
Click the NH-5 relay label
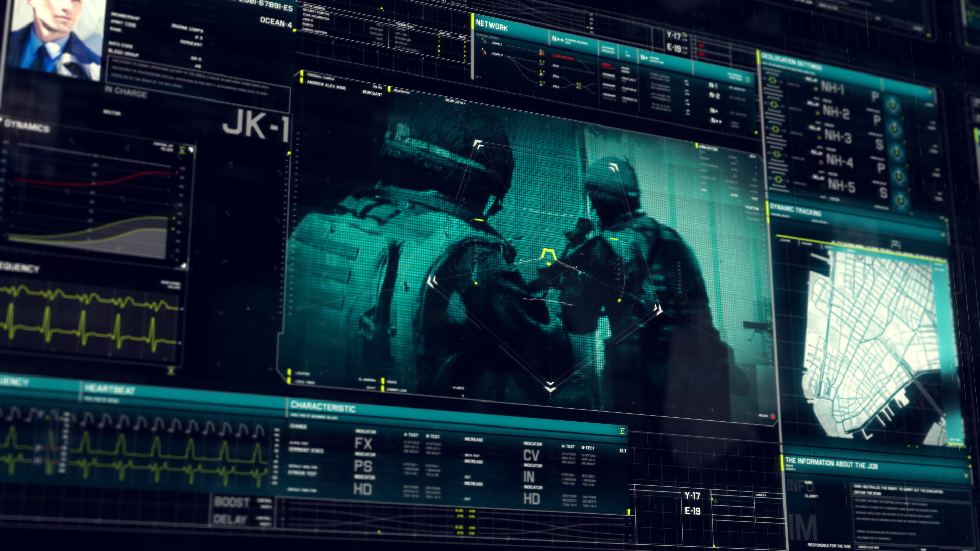(842, 185)
